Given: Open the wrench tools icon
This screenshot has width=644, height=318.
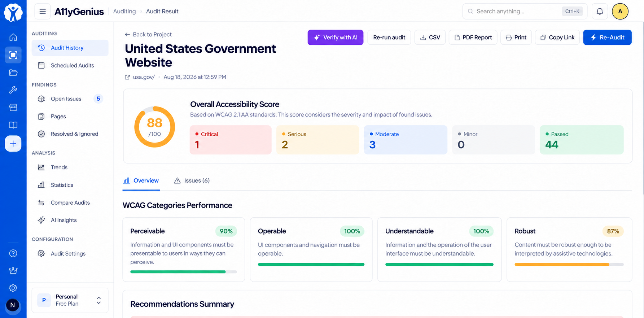Looking at the screenshot, I should 13,90.
